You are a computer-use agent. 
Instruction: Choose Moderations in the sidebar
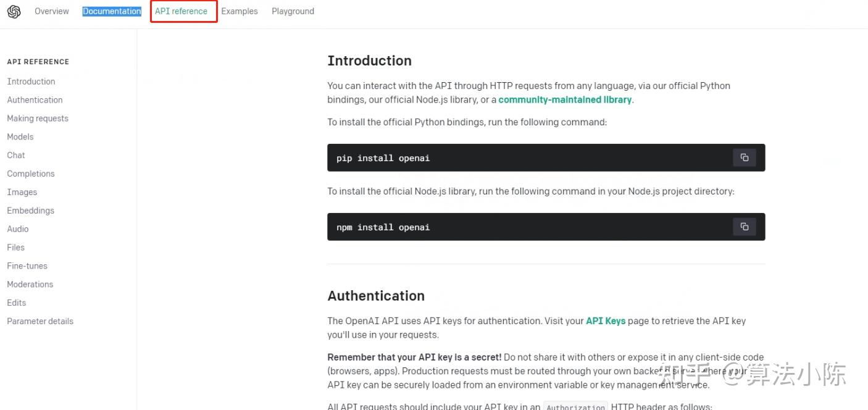(x=30, y=285)
